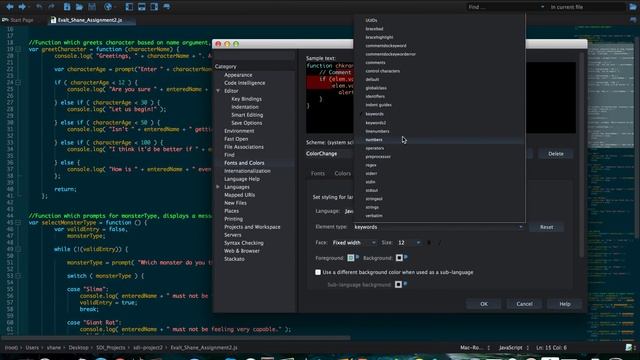Click the globe browser preview icon
640x360 pixels.
tap(108, 7)
